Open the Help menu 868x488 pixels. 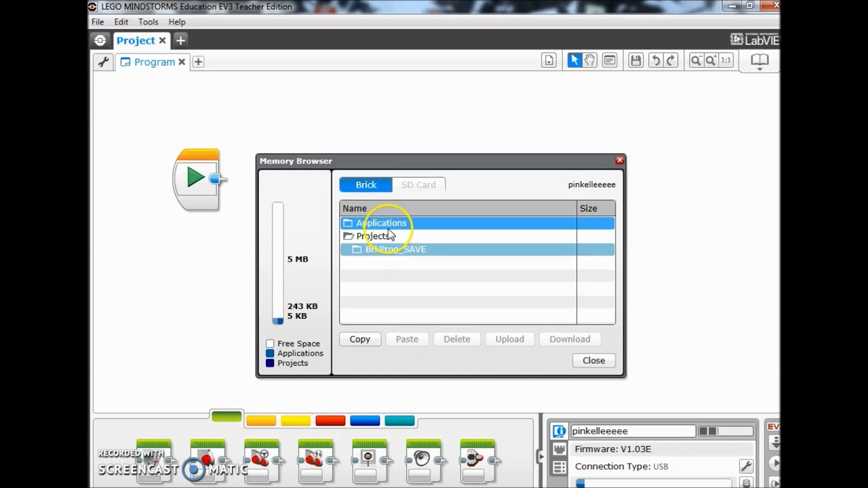[177, 22]
